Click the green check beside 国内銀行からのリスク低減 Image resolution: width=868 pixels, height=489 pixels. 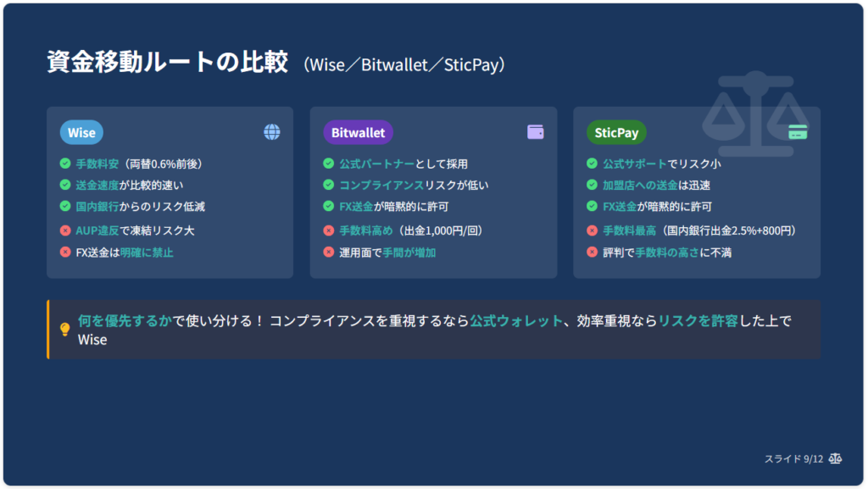(65, 206)
